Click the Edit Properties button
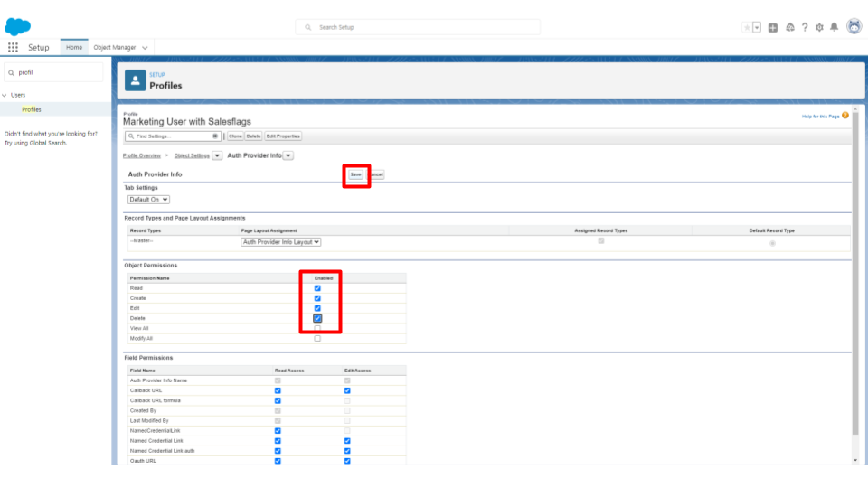 (283, 136)
